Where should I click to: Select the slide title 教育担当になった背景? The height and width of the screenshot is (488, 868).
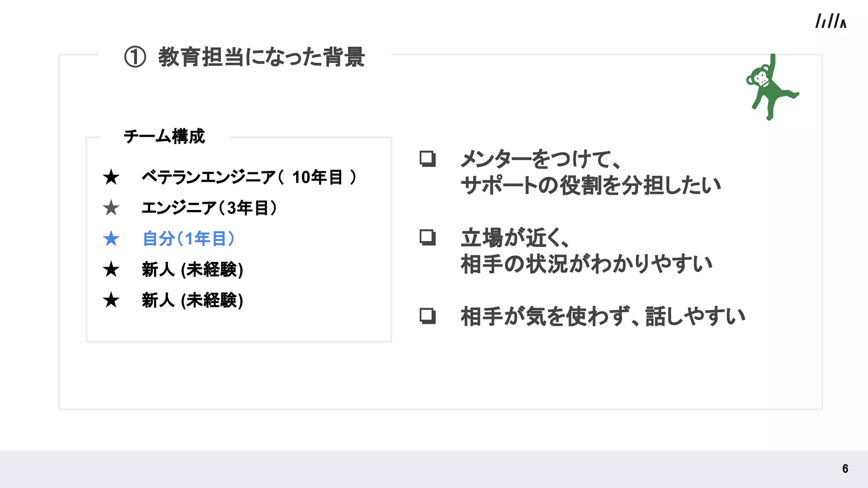point(262,57)
